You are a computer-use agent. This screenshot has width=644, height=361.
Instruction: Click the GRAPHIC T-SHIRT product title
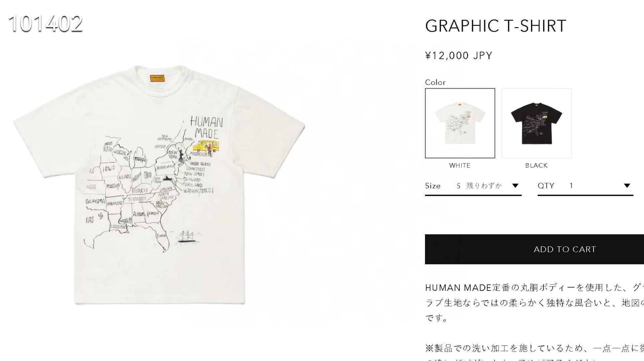click(x=496, y=26)
